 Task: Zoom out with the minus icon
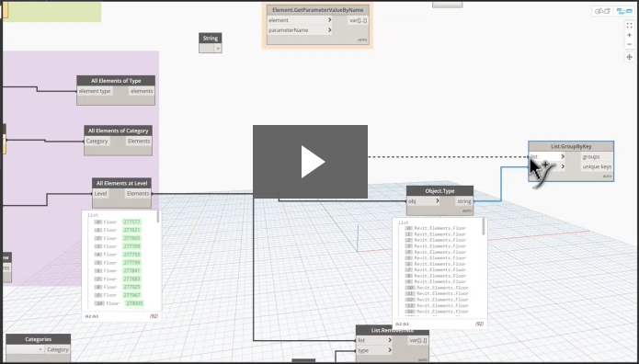coord(629,44)
